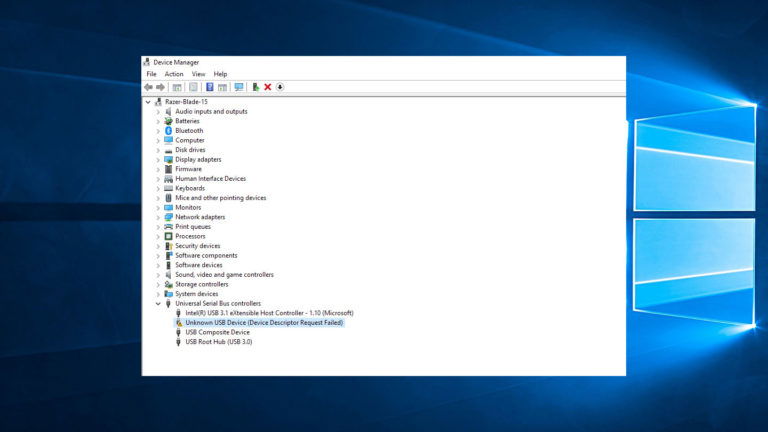Open the File menu
Image resolution: width=768 pixels, height=432 pixels.
(x=151, y=74)
